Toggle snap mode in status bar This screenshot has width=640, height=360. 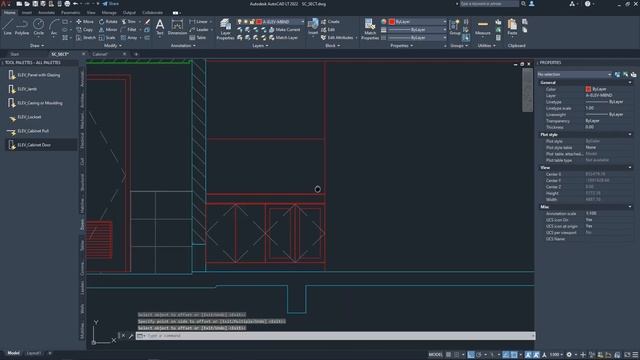pos(457,355)
